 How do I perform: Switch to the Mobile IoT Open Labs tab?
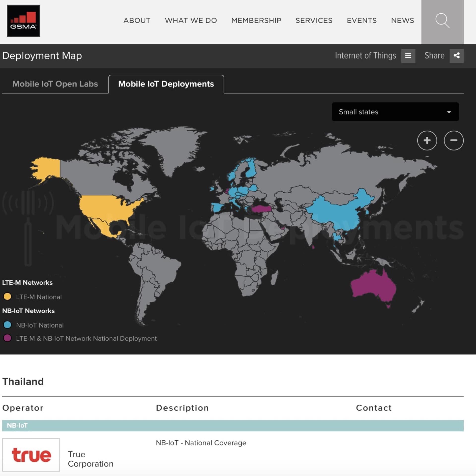pyautogui.click(x=55, y=84)
